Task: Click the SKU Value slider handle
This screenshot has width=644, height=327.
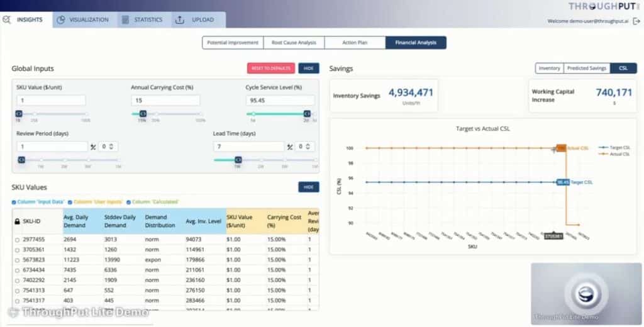Action: pos(19,114)
